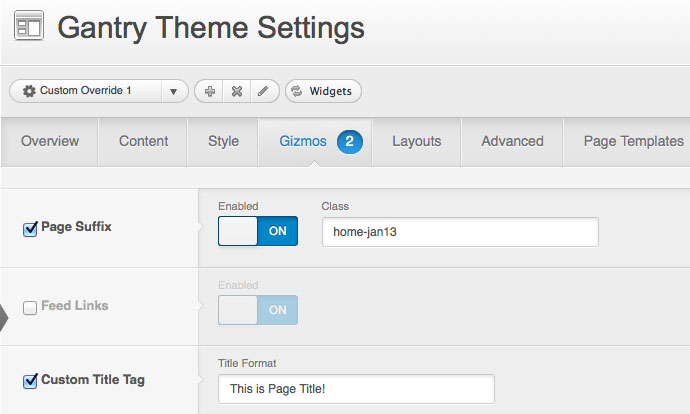Screen dimensions: 690x414
Task: Select the Page Templates tab
Action: click(x=633, y=141)
